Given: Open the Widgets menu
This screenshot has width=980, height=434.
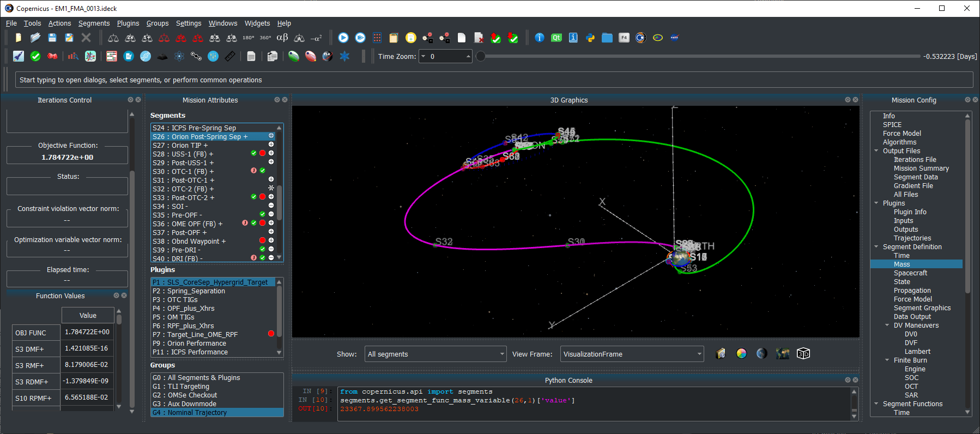Looking at the screenshot, I should tap(257, 23).
